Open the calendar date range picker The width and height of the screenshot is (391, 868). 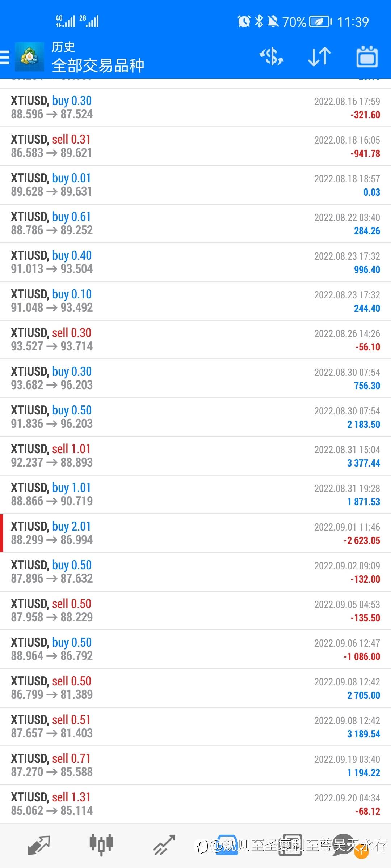(x=367, y=57)
